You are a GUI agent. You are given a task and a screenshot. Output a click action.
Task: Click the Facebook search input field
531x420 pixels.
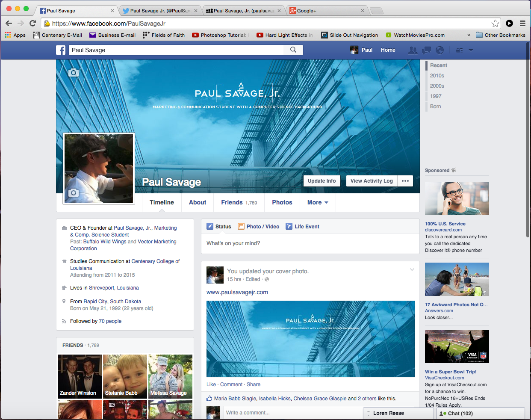point(176,50)
